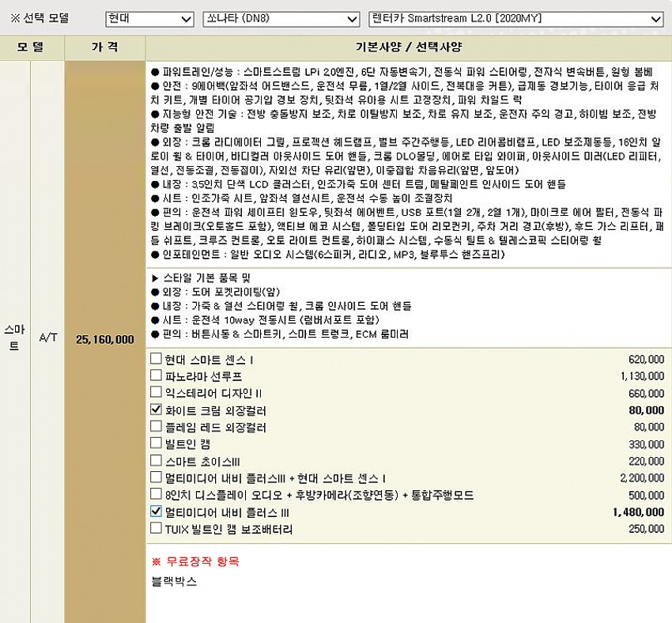The height and width of the screenshot is (623, 672).
Task: Check the 빌트인 캠 option
Action: (x=156, y=444)
